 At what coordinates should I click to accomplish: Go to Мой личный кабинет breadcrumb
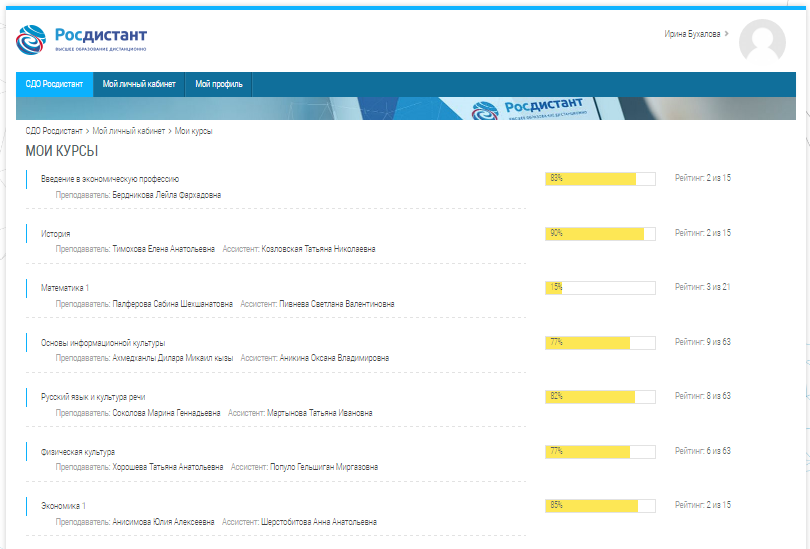pyautogui.click(x=129, y=131)
